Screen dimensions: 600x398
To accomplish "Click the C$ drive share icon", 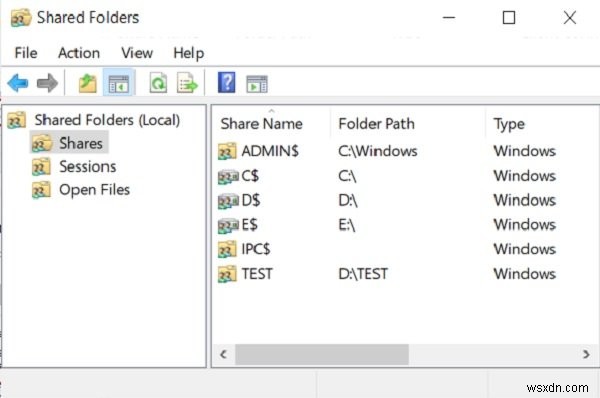I will [x=228, y=176].
